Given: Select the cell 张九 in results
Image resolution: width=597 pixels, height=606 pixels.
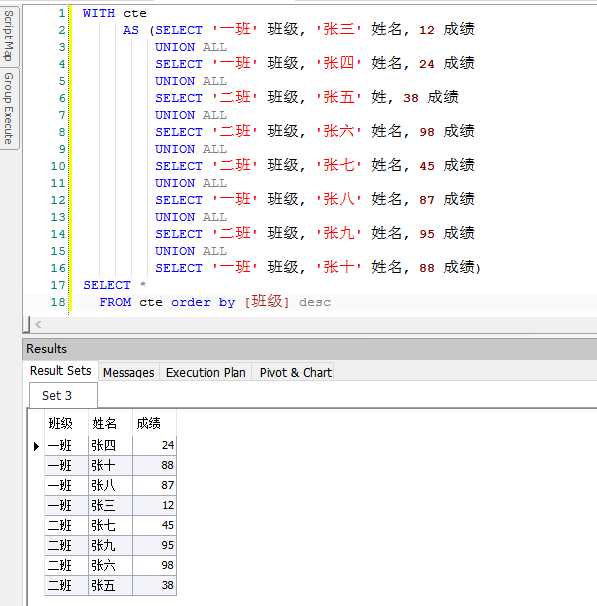Looking at the screenshot, I should click(x=110, y=546).
